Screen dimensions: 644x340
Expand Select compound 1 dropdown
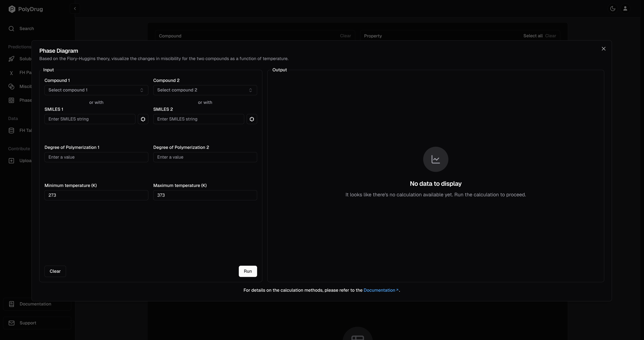tap(96, 90)
